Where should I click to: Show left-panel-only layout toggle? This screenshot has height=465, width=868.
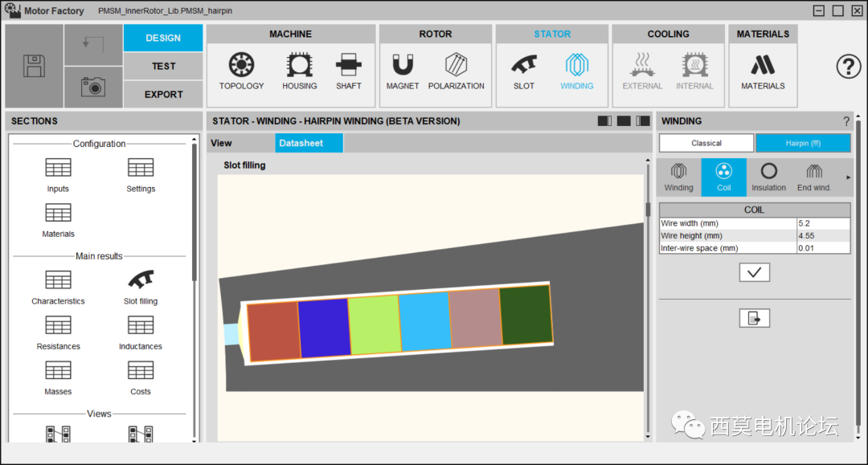pyautogui.click(x=604, y=121)
